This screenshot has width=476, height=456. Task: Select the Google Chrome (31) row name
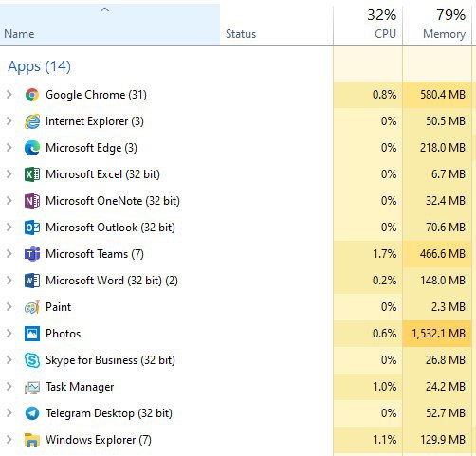96,95
